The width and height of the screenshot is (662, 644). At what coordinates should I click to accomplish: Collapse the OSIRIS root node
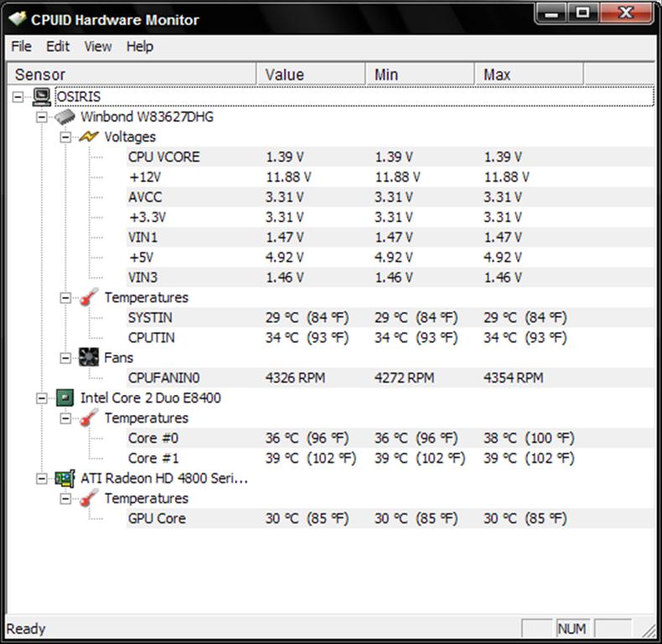tap(18, 97)
